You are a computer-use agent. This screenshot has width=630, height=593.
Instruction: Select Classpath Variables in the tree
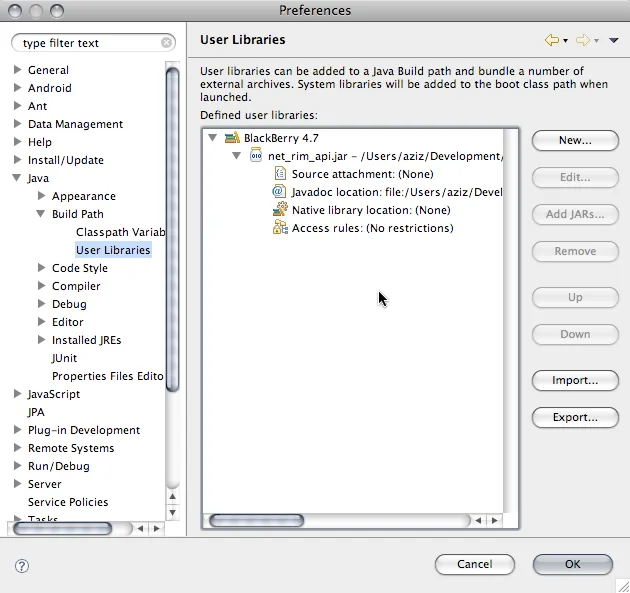pos(121,232)
